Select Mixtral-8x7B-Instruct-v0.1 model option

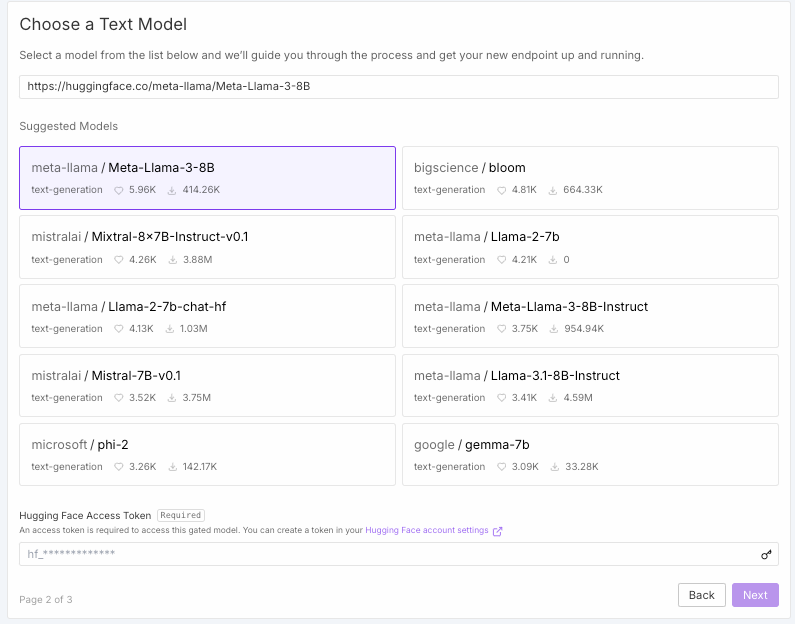pos(207,247)
